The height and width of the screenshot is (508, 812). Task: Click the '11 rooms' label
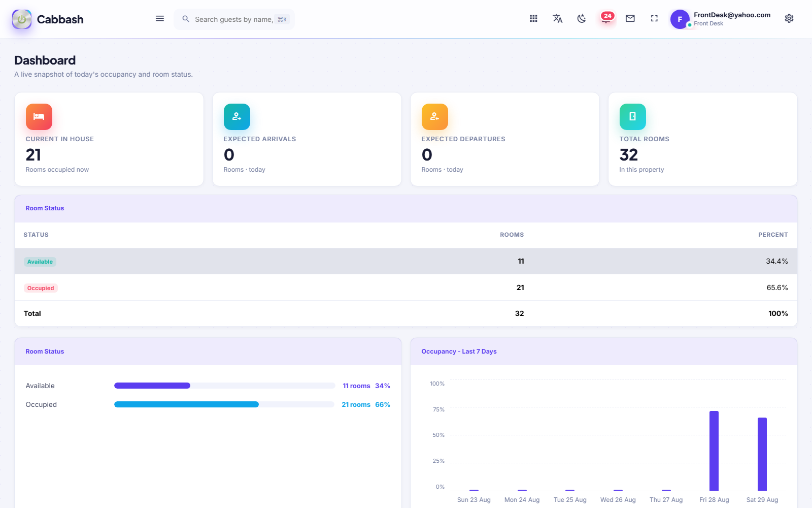click(356, 386)
